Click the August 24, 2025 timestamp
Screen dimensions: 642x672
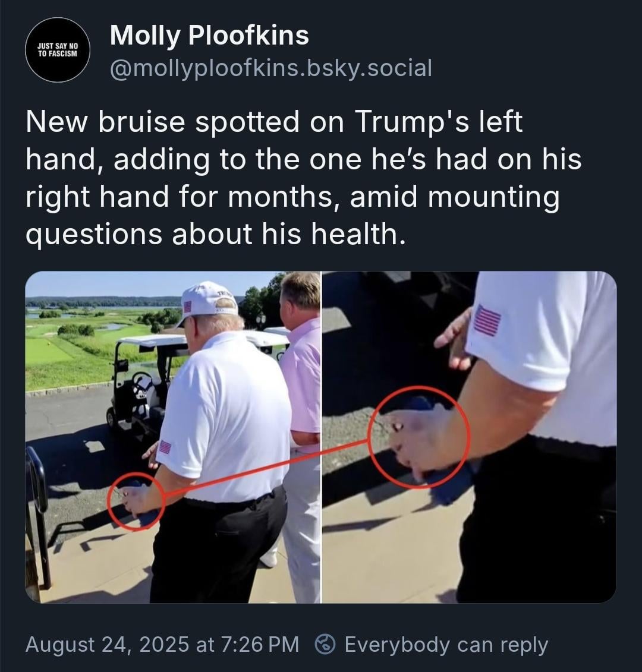click(x=162, y=644)
